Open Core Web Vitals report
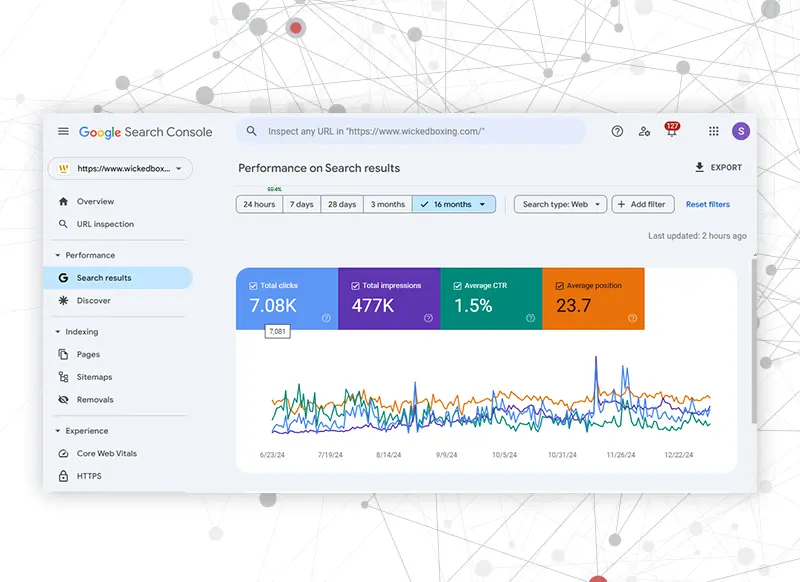This screenshot has width=800, height=582. pyautogui.click(x=106, y=453)
